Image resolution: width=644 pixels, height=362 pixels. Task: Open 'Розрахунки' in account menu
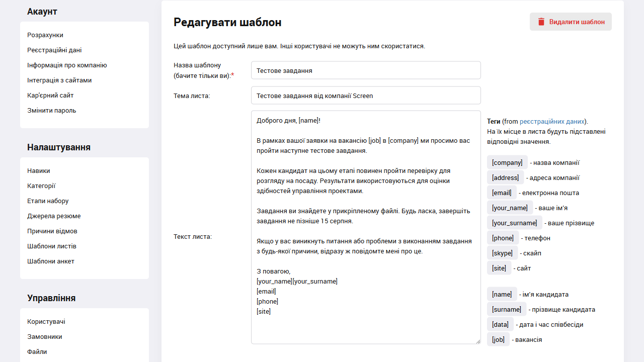click(x=45, y=35)
